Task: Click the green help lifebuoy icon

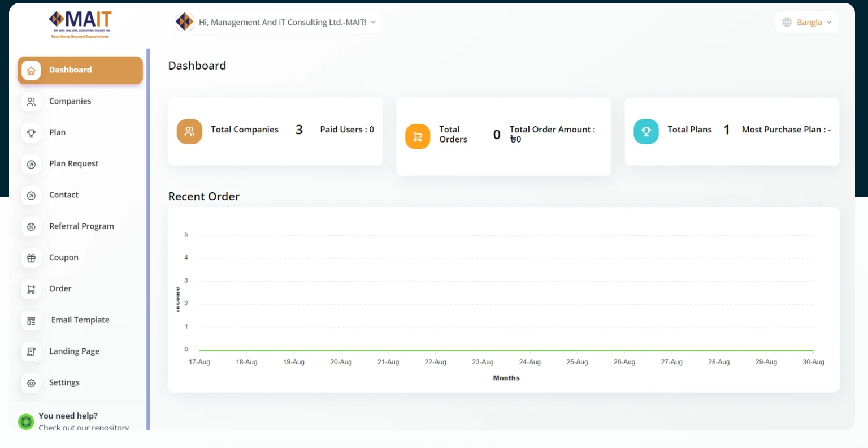Action: click(x=26, y=421)
